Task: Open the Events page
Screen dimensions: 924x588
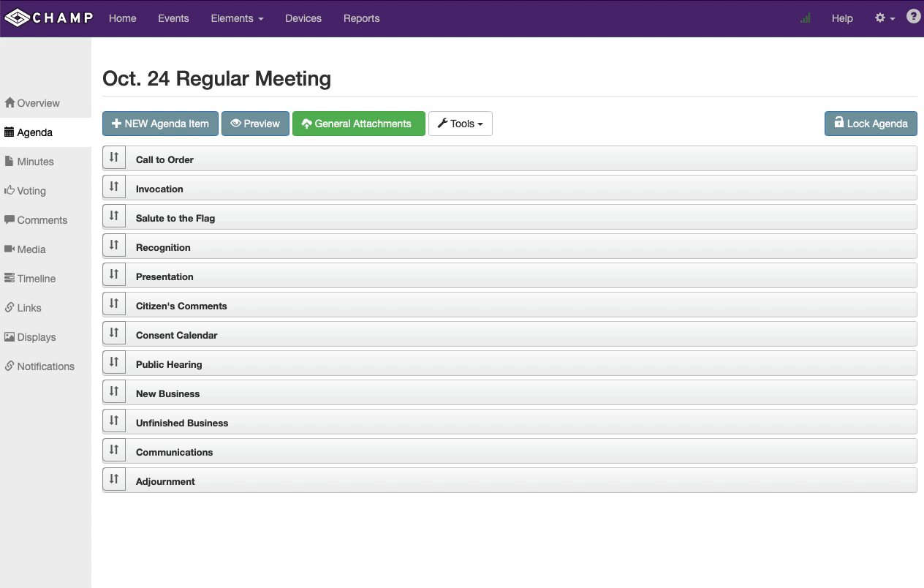Action: pos(173,18)
